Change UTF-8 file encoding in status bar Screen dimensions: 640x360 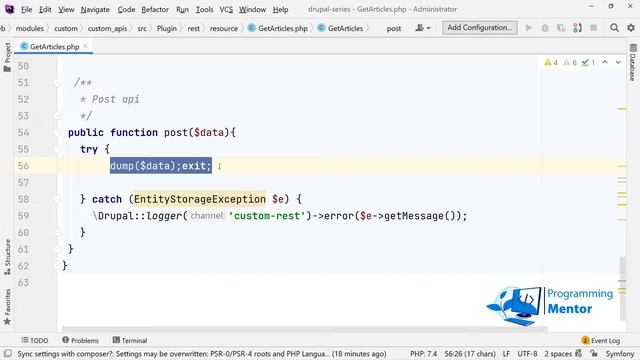pos(527,353)
